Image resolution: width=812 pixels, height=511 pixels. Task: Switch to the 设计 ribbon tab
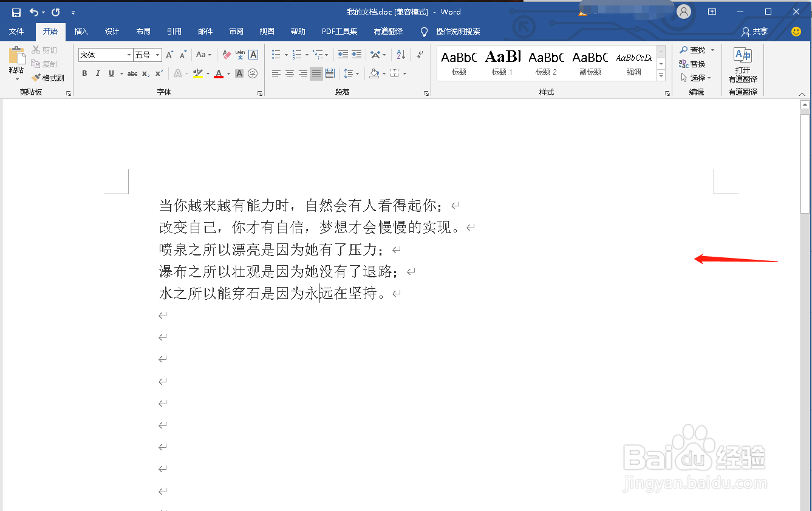[112, 32]
